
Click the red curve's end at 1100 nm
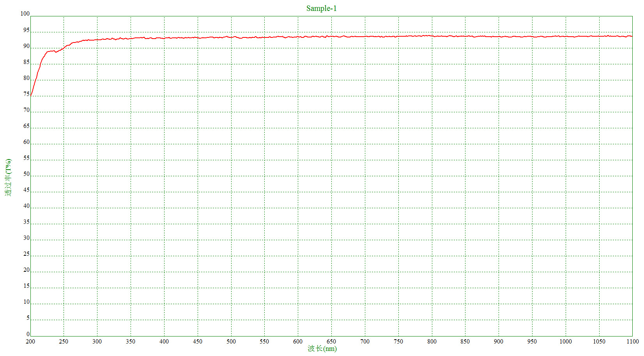click(632, 36)
